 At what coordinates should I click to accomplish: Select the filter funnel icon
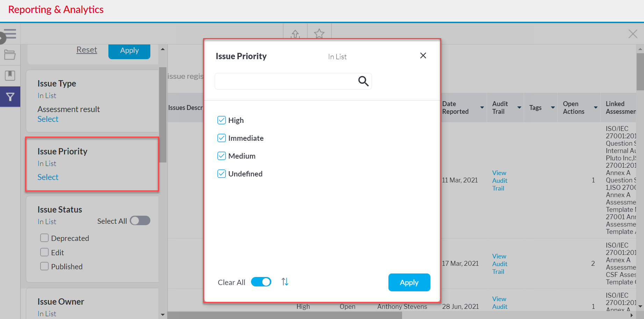pyautogui.click(x=10, y=97)
